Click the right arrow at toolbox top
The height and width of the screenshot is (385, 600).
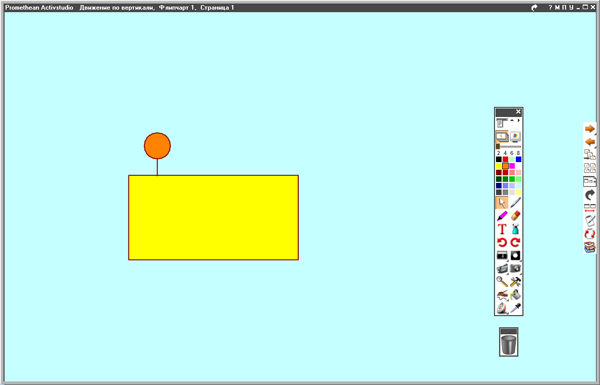519,120
